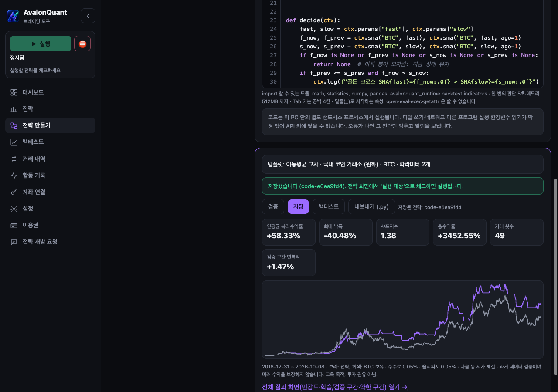This screenshot has width=558, height=392.
Task: Click the 대시보드 grid icon
Action: [x=14, y=92]
